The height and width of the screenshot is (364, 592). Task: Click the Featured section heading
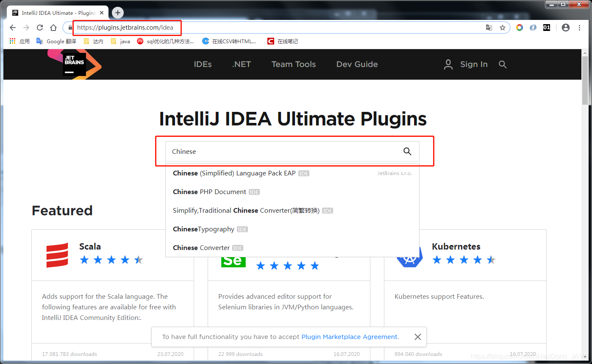click(x=62, y=211)
